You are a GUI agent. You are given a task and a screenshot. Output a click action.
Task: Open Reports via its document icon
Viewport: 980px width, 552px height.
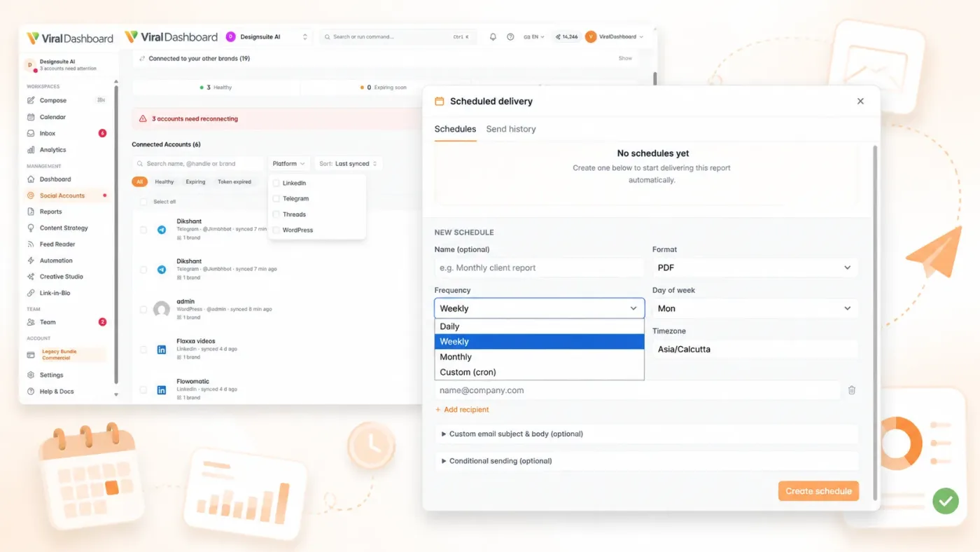[31, 212]
